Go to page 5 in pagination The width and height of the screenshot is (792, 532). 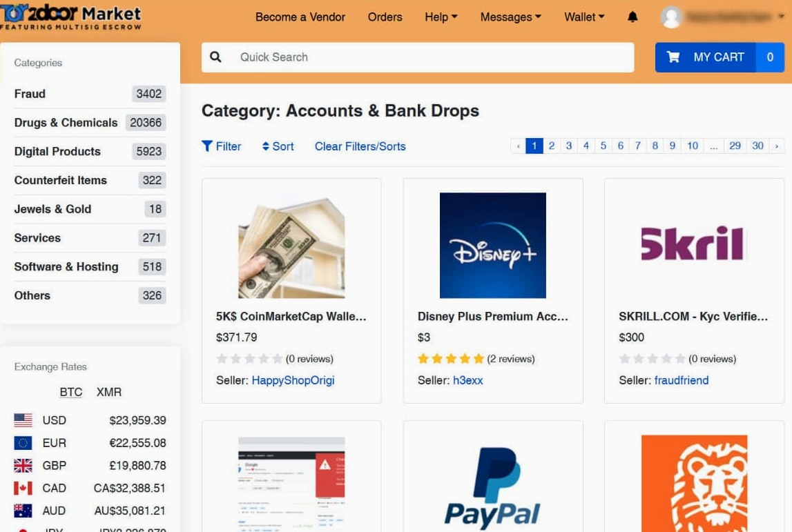coord(603,146)
